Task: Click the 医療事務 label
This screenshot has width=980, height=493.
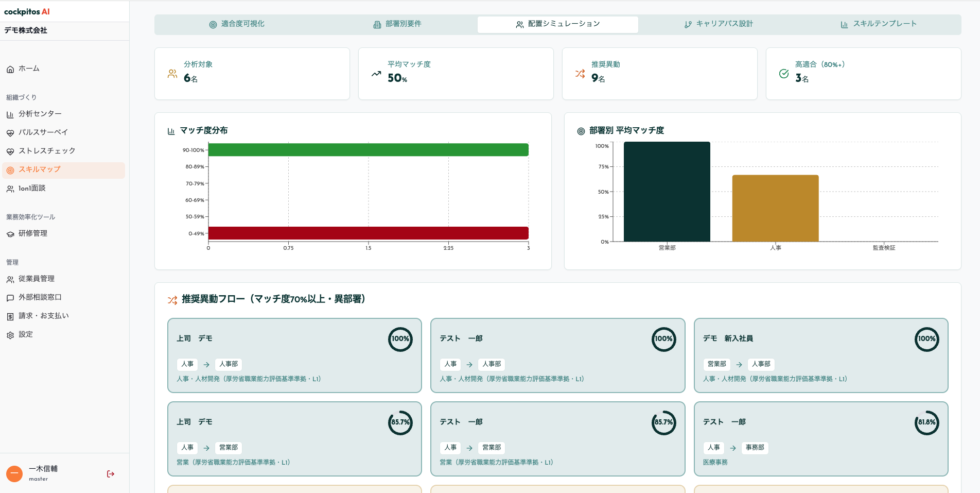Action: pos(715,463)
